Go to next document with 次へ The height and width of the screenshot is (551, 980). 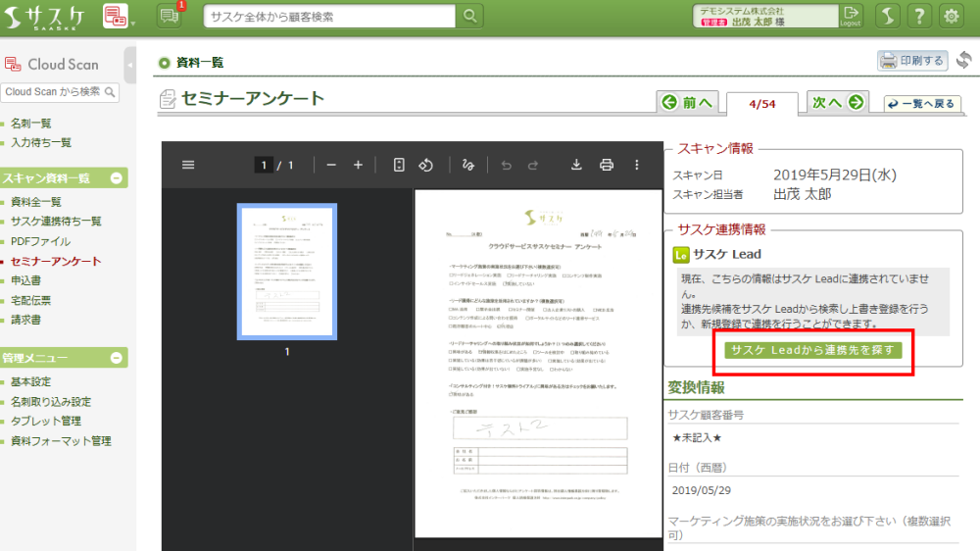click(x=838, y=103)
